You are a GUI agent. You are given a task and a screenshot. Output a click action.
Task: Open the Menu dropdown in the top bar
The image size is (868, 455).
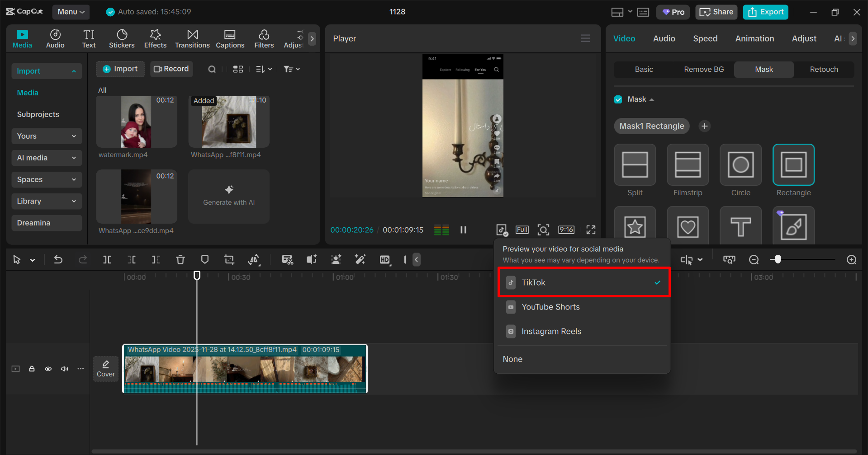point(71,12)
